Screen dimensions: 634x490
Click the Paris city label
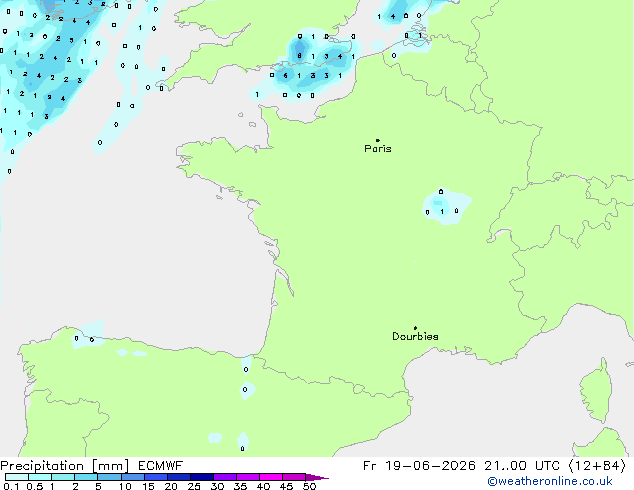pyautogui.click(x=378, y=149)
